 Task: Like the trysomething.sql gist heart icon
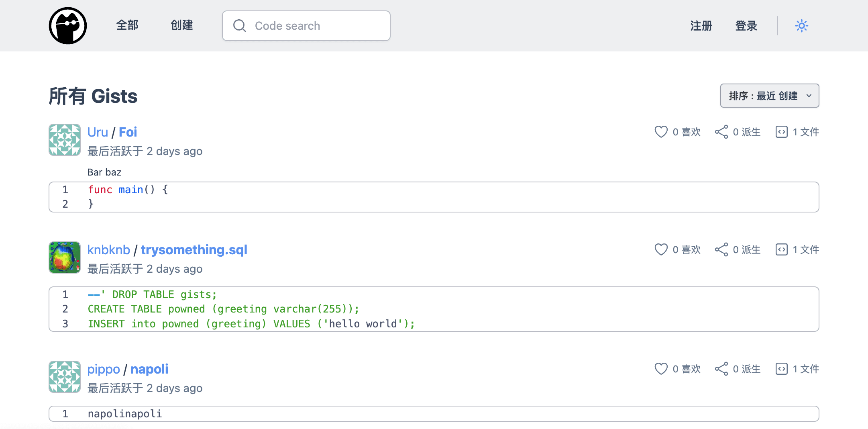(661, 249)
